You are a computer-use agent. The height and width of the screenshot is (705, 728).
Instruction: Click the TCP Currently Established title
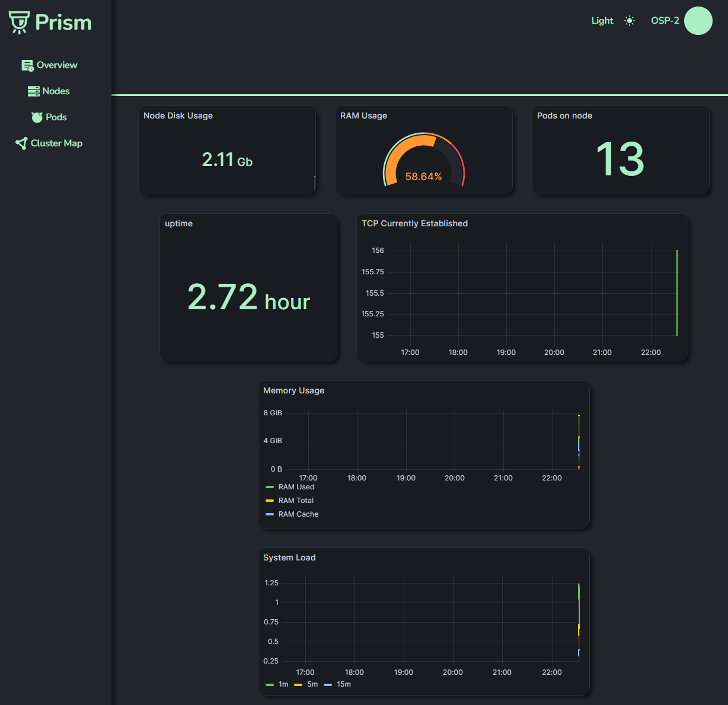point(414,223)
